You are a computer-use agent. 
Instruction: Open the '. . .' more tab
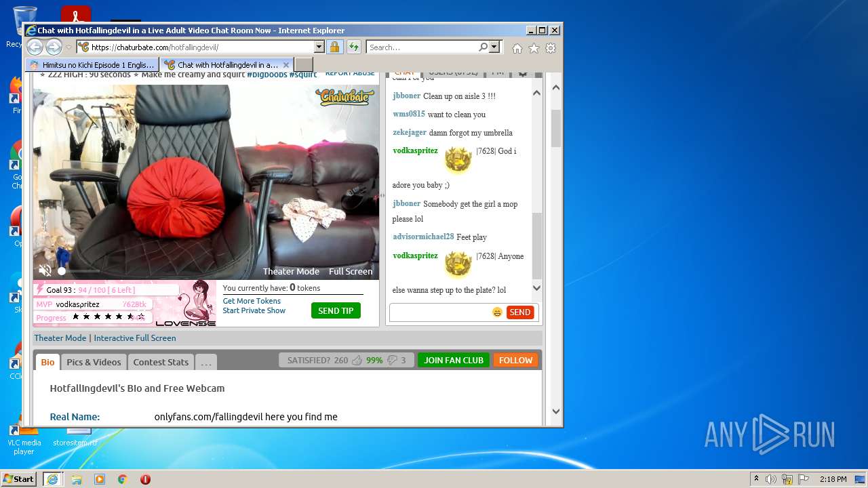click(206, 362)
